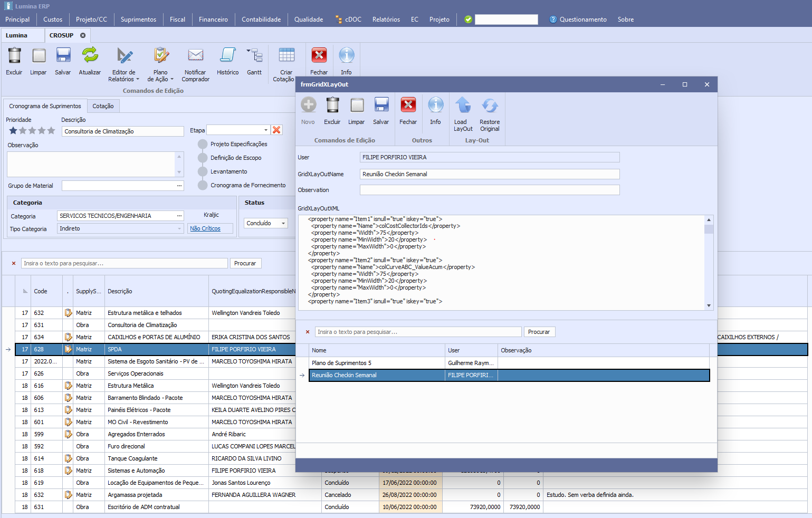
Task: Expand the Etapa dropdown
Action: 265,130
